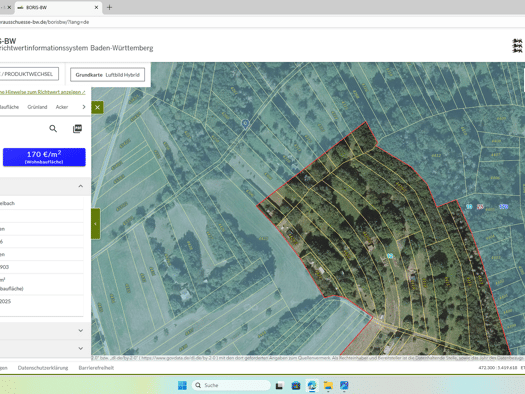Click the red value badge right of the red zone
This screenshot has width=525, height=394.
point(480,207)
